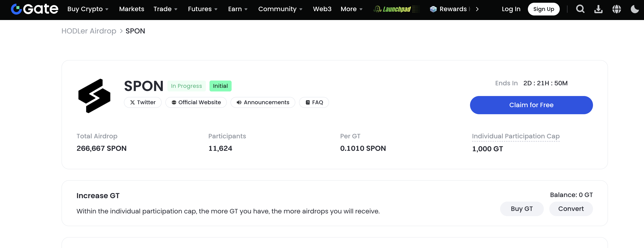Expand the Community dropdown menu
Viewport: 644px width, 248px height.
(x=280, y=9)
